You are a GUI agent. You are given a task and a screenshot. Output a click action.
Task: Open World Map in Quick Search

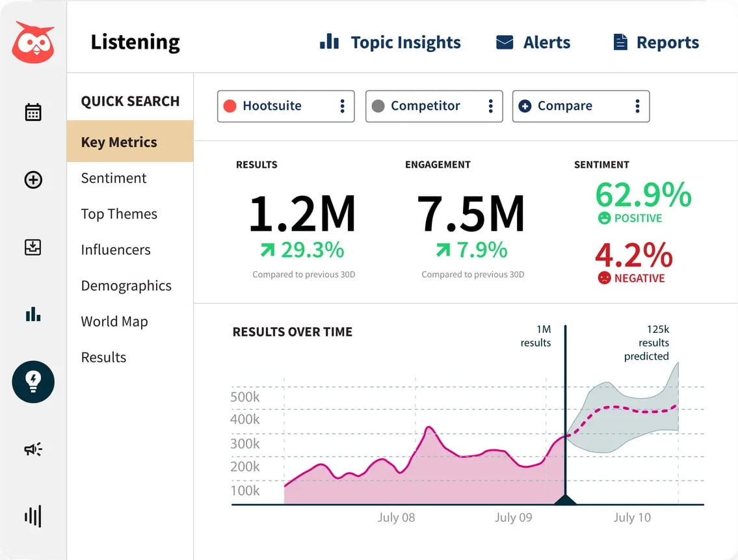coord(114,322)
